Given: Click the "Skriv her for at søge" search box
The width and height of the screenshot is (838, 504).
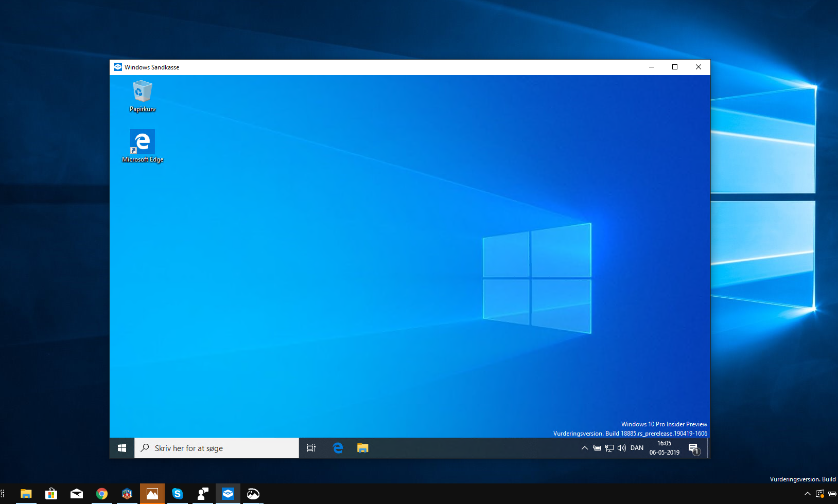Looking at the screenshot, I should (x=216, y=447).
